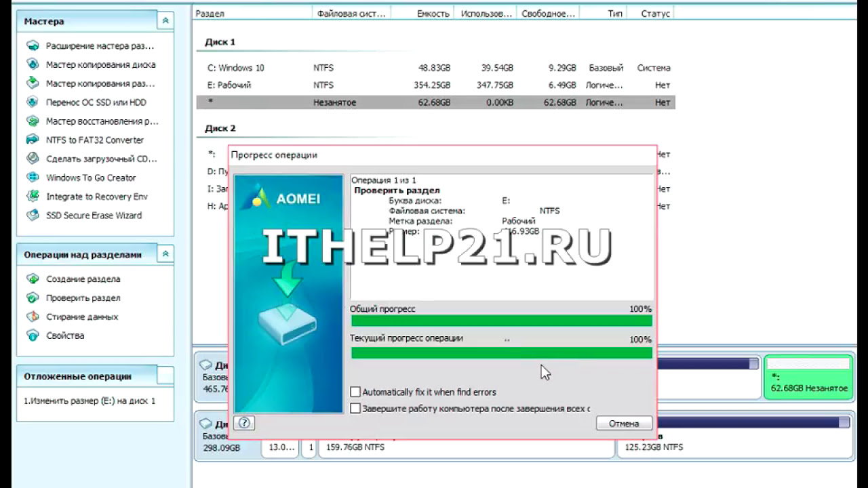Click the 'Диск 1' group heading
The width and height of the screenshot is (868, 488).
(x=220, y=42)
